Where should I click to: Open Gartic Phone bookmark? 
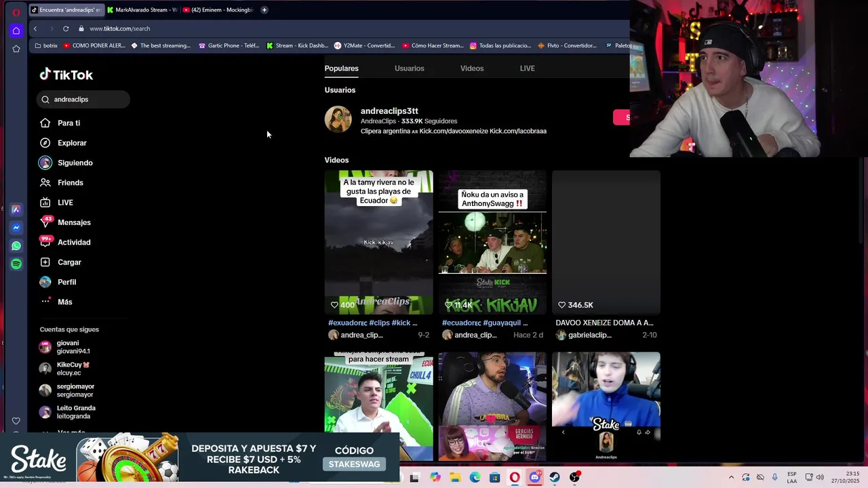(x=229, y=45)
